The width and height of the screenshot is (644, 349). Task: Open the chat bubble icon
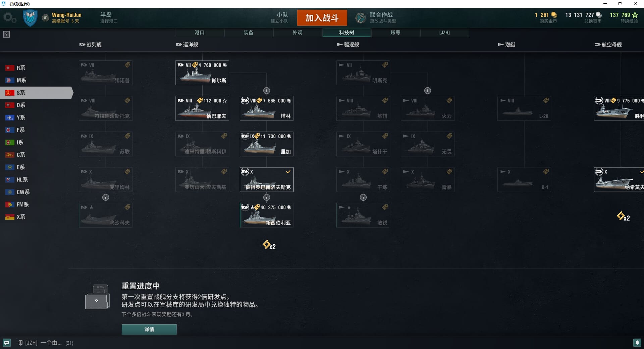tap(7, 343)
